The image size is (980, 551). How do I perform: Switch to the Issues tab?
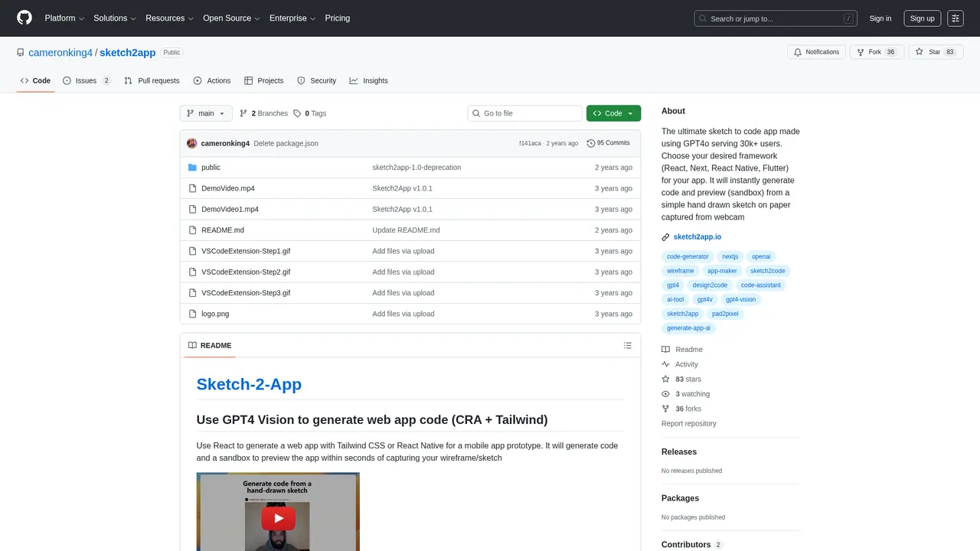87,80
